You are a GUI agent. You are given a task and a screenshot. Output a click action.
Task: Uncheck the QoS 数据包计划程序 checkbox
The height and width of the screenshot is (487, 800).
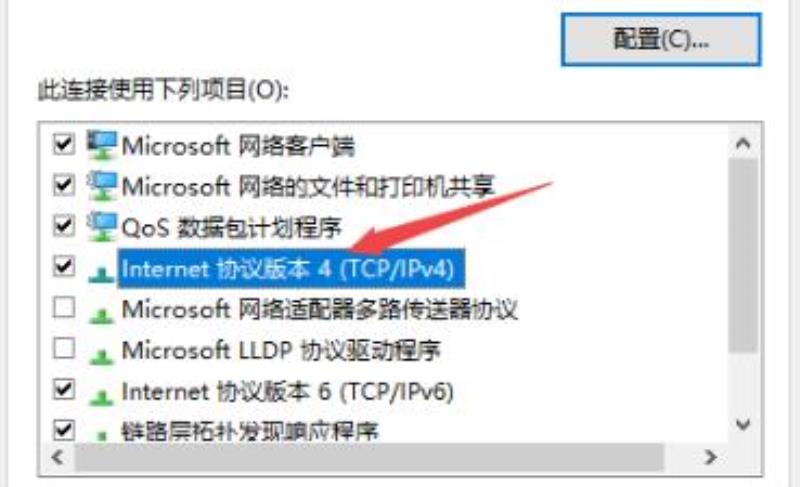click(64, 226)
